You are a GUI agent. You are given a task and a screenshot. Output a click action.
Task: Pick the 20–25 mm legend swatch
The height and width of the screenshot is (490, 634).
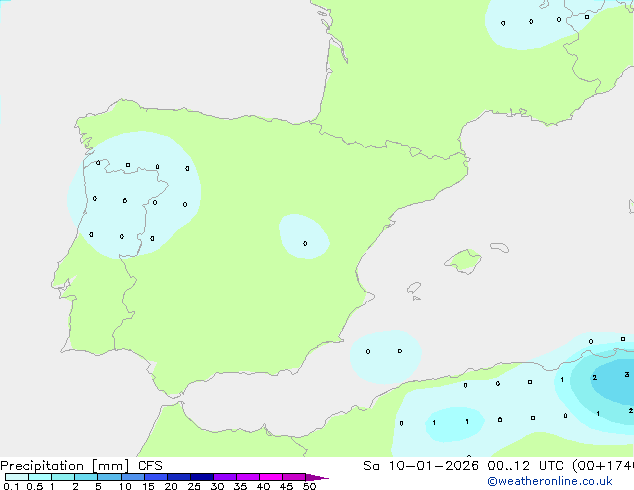tap(179, 477)
